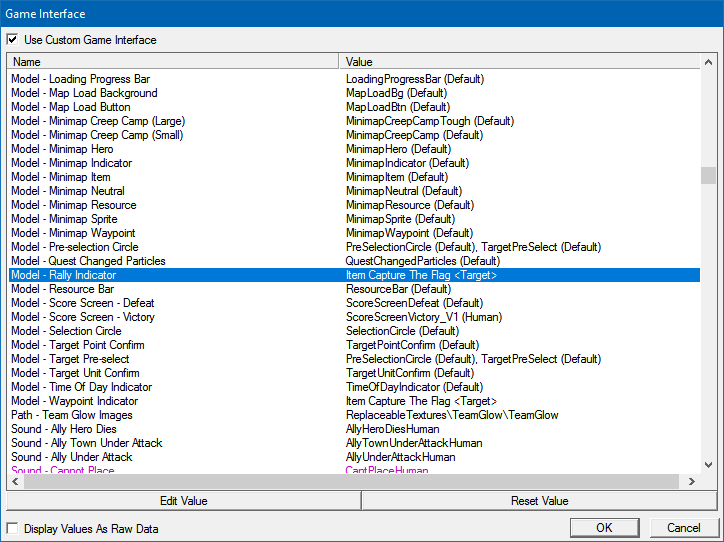This screenshot has width=724, height=542.
Task: Click the Edit Value button
Action: (183, 501)
